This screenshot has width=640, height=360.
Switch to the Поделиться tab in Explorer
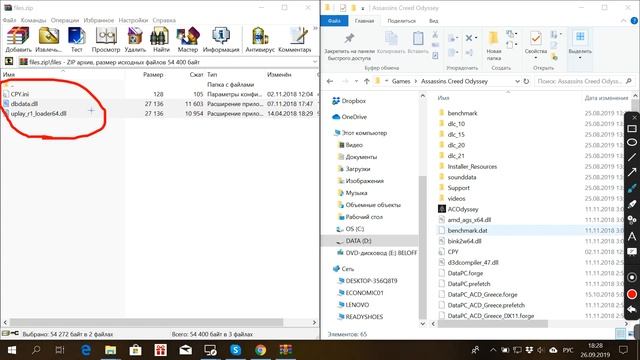click(402, 20)
